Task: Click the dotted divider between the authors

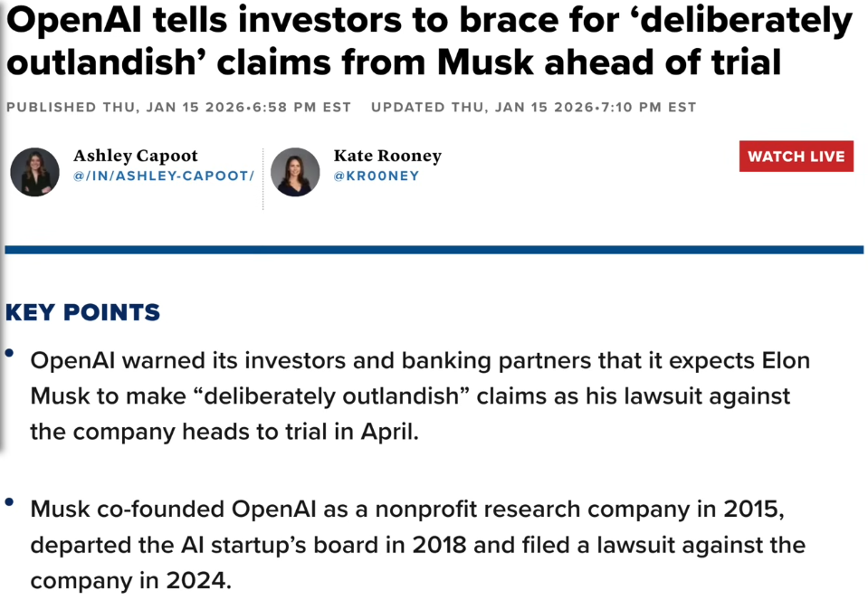Action: [x=263, y=178]
